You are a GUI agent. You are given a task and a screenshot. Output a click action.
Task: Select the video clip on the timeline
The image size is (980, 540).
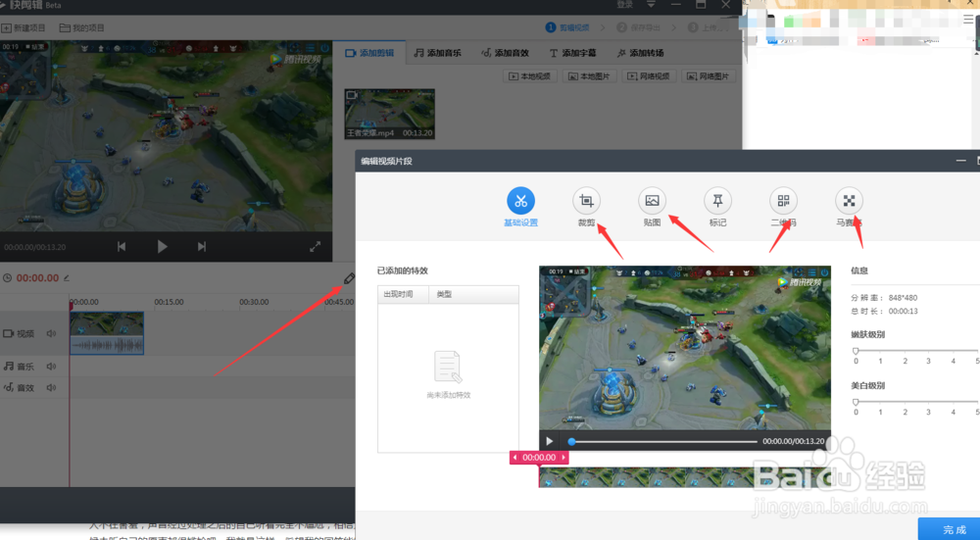coord(107,334)
